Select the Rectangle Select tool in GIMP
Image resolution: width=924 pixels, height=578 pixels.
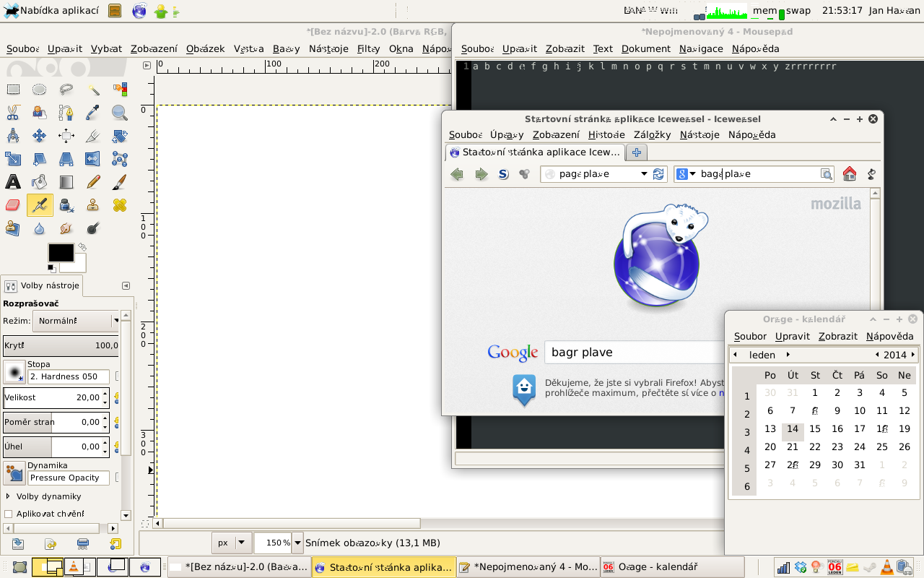(x=13, y=90)
